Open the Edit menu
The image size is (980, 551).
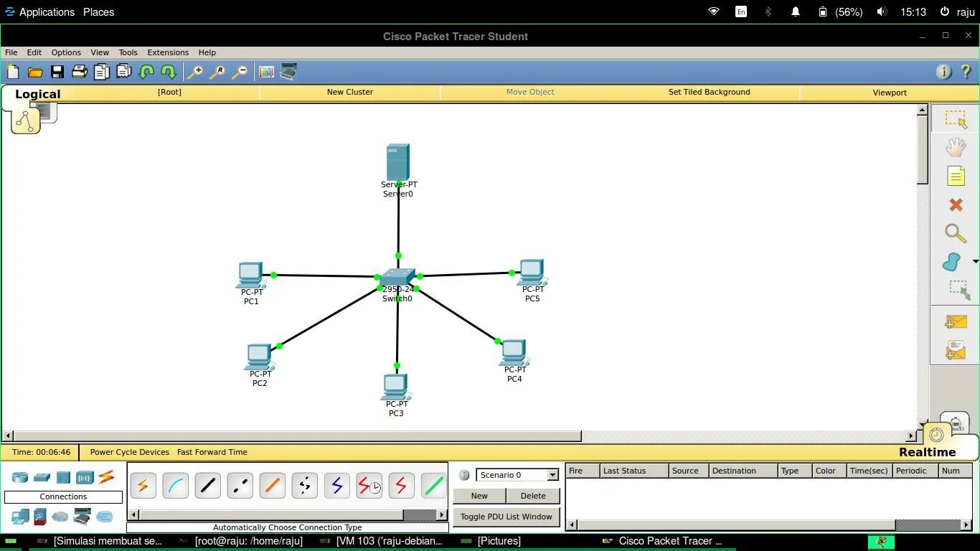pos(34,52)
